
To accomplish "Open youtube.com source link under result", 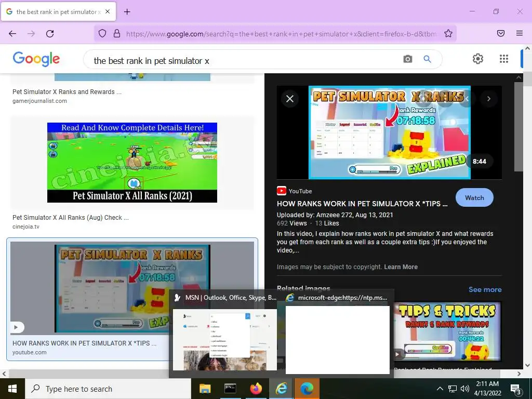I will [30, 353].
